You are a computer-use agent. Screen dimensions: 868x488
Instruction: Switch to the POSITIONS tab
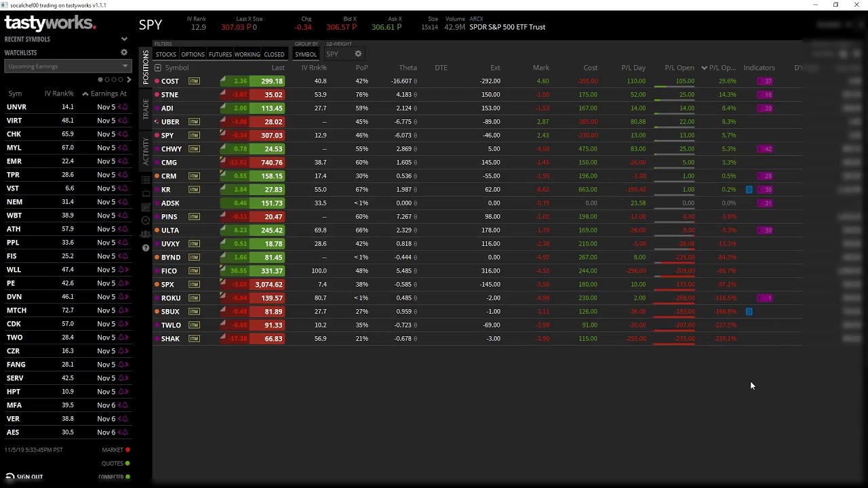[146, 67]
